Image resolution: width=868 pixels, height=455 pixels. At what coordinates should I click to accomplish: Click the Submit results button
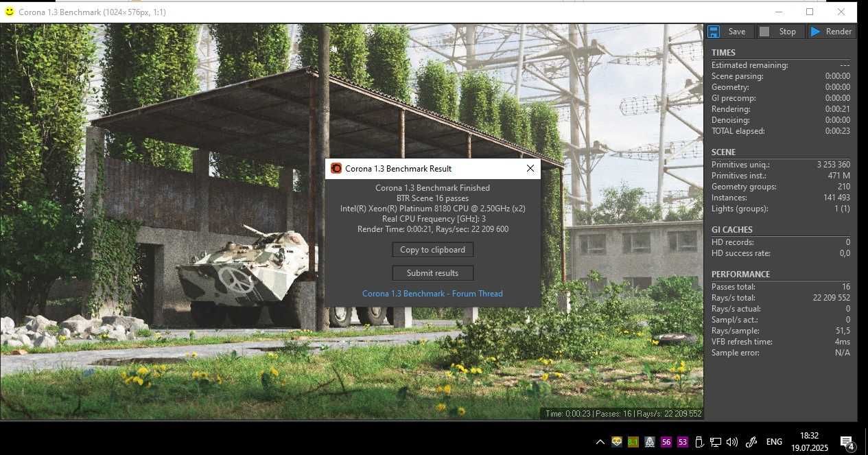click(432, 273)
